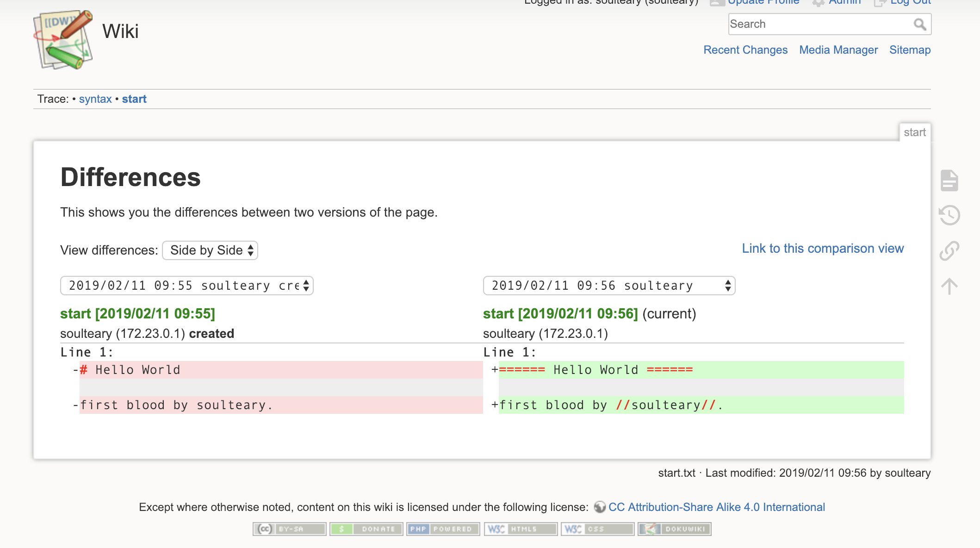Jump back to top with the arrow icon
Image resolution: width=980 pixels, height=548 pixels.
pos(949,286)
